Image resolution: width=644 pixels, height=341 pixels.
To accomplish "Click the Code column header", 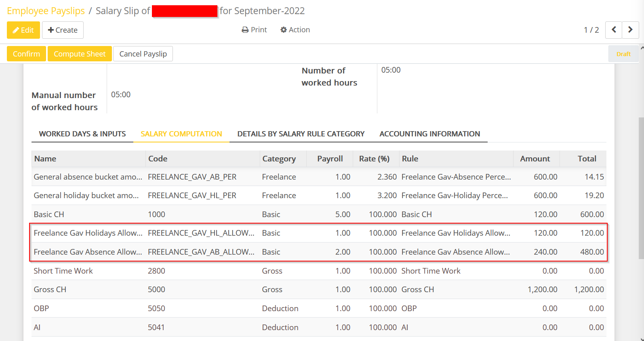I will tap(202, 159).
